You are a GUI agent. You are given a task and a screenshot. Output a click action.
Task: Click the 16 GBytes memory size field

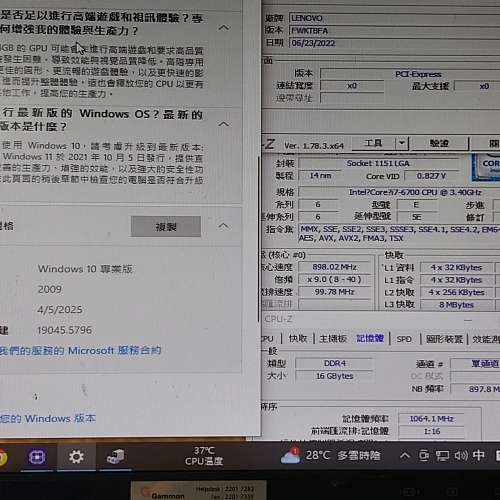point(334,376)
